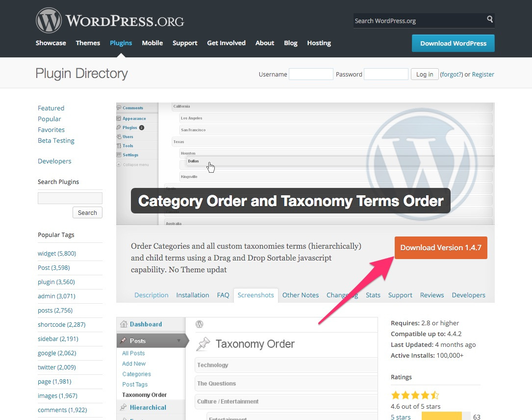Open the Hosting page
Viewport: 532px width, 420px height.
tap(319, 43)
